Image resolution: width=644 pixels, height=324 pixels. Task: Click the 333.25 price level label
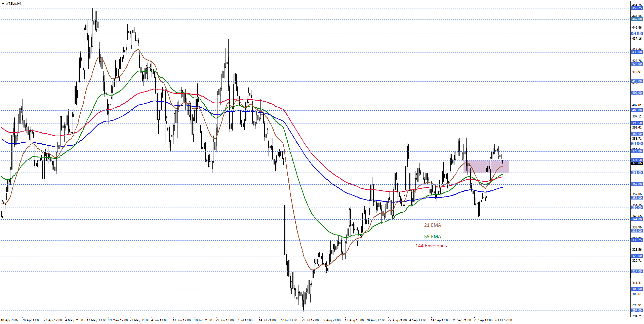click(637, 240)
